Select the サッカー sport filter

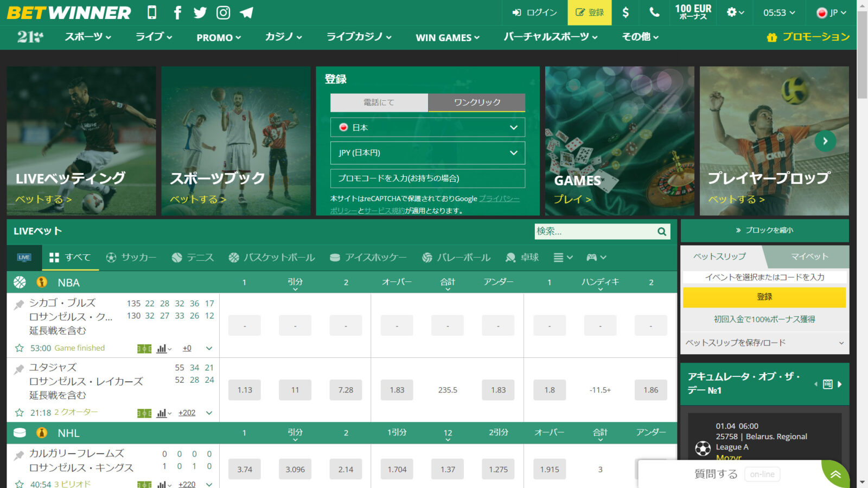click(131, 258)
